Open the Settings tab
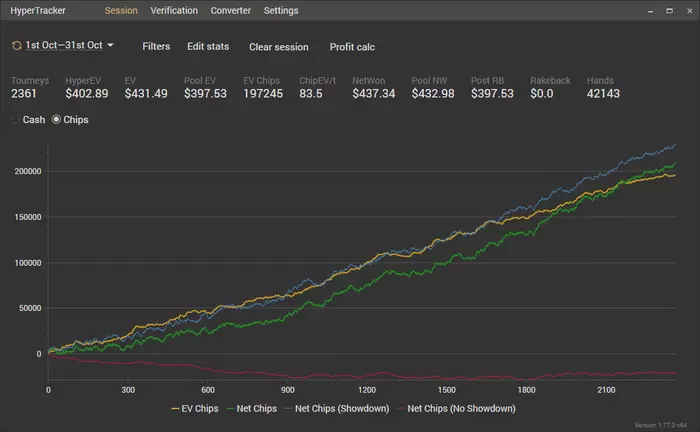The height and width of the screenshot is (432, 700). pyautogui.click(x=281, y=11)
